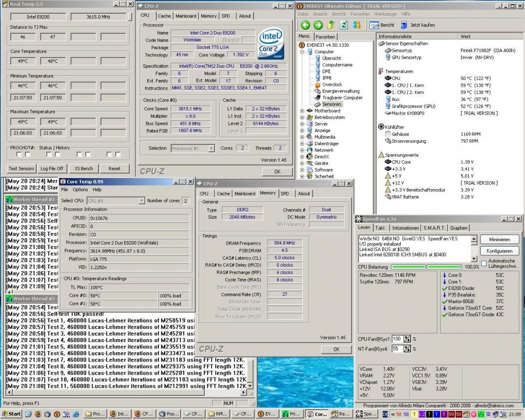Viewport: 525px width, 420px height.
Task: Select the Overclock item in EVEREST tree
Action: pos(331,84)
